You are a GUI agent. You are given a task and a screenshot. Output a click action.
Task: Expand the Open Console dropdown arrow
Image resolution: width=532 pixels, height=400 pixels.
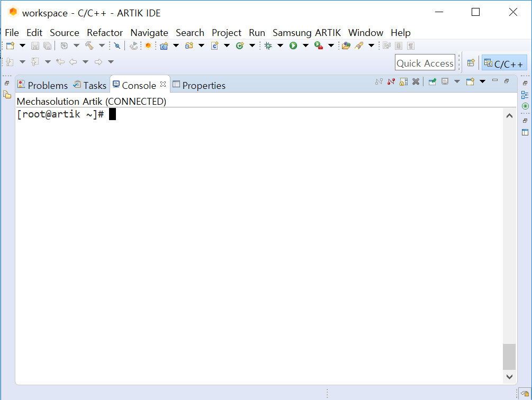482,81
